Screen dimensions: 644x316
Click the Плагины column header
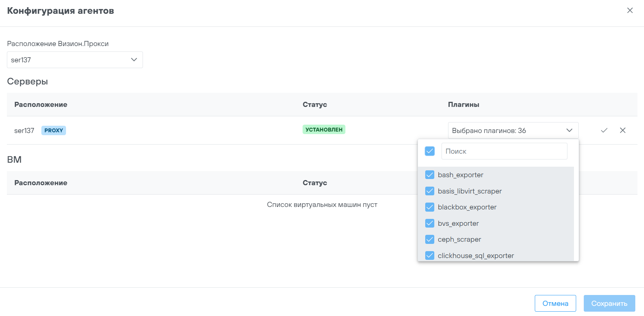point(463,105)
